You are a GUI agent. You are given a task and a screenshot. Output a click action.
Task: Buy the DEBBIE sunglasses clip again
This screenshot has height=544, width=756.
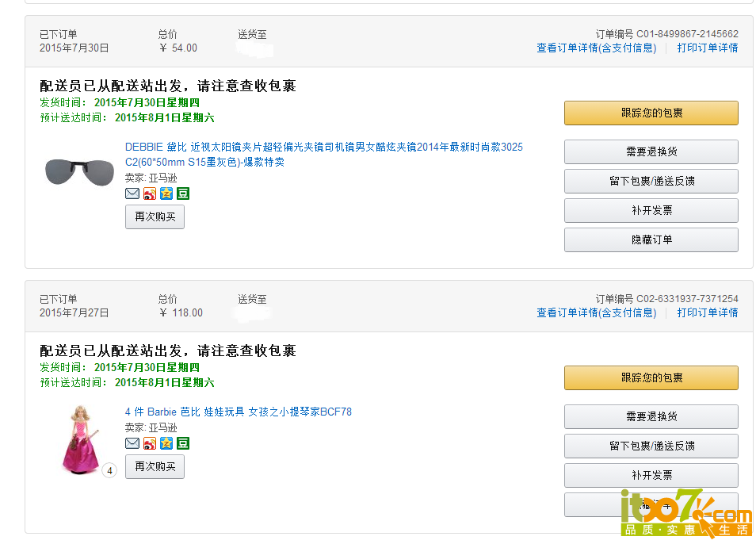click(155, 217)
